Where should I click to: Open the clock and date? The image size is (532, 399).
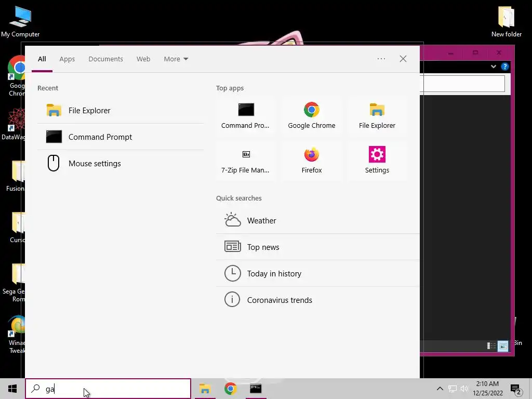point(487,389)
